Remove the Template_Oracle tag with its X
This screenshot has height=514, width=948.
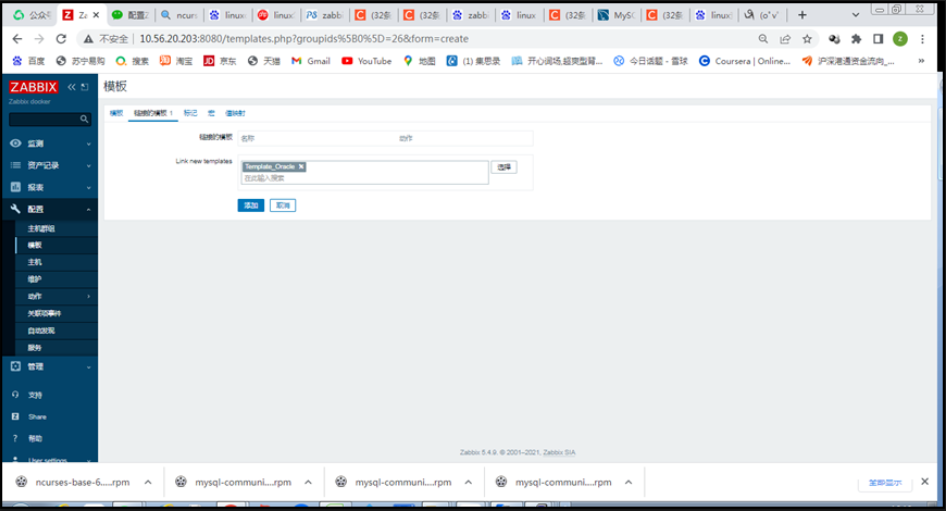pyautogui.click(x=301, y=166)
